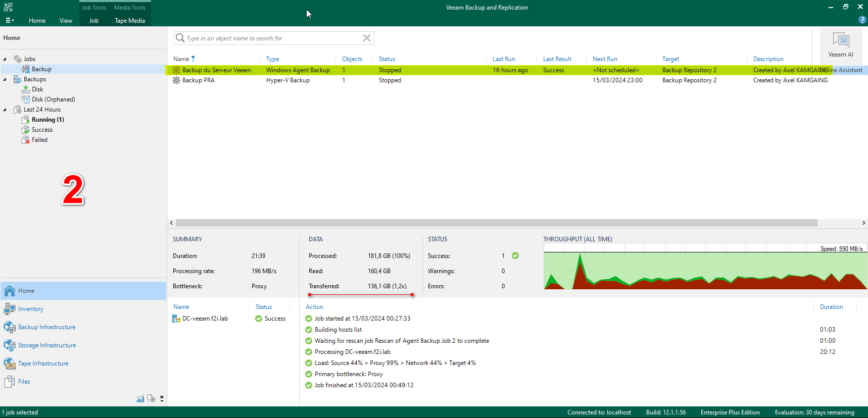Sort jobs by Name column
Viewport: 868px width, 418px height.
click(x=181, y=59)
